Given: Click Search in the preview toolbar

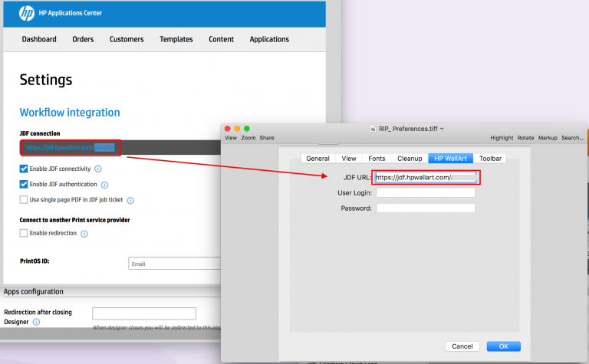Looking at the screenshot, I should coord(572,138).
